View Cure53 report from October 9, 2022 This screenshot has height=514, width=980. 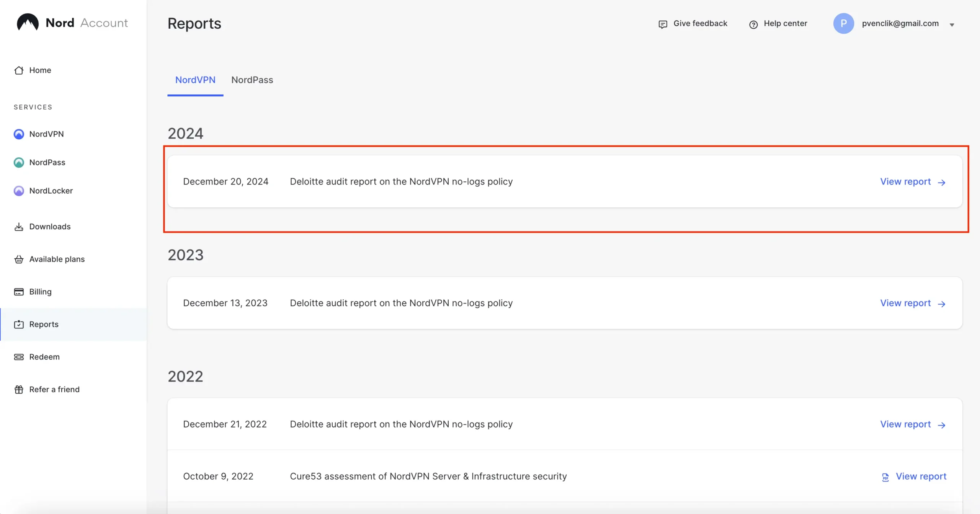[x=921, y=476]
